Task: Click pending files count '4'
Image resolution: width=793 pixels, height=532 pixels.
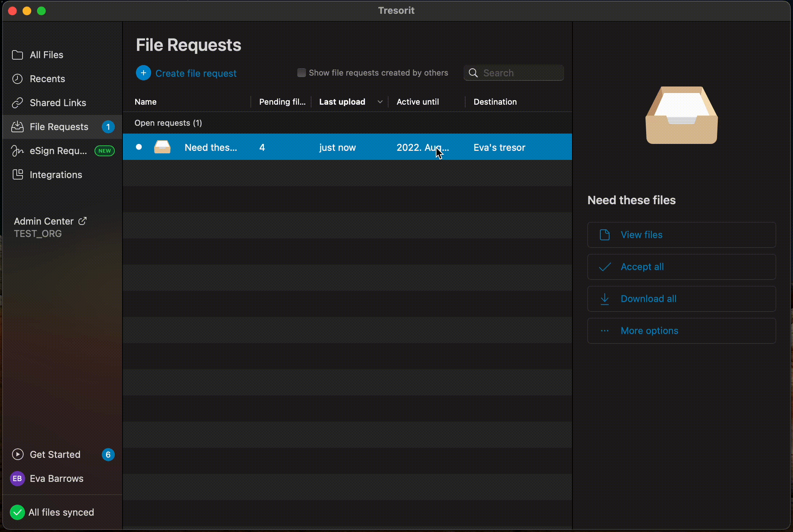Action: coord(262,147)
